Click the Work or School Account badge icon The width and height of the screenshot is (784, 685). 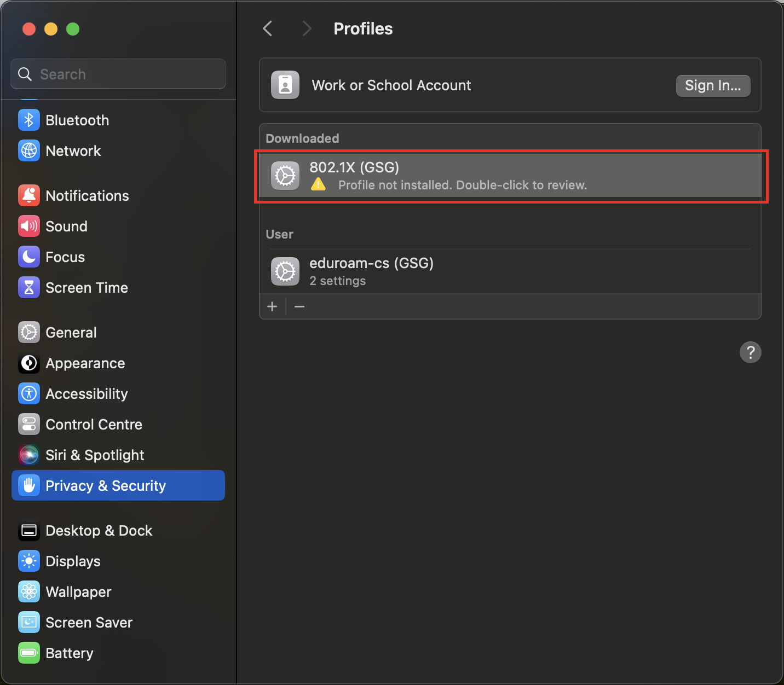click(x=285, y=85)
